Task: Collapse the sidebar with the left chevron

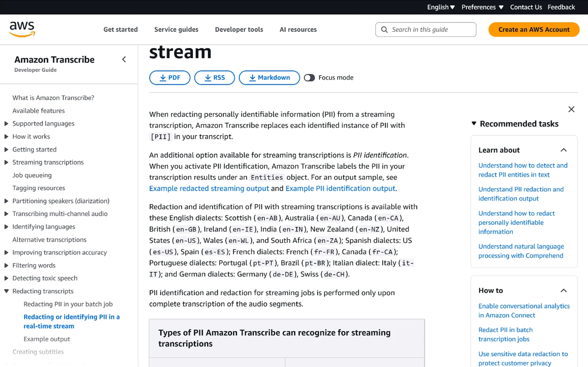Action: (124, 59)
